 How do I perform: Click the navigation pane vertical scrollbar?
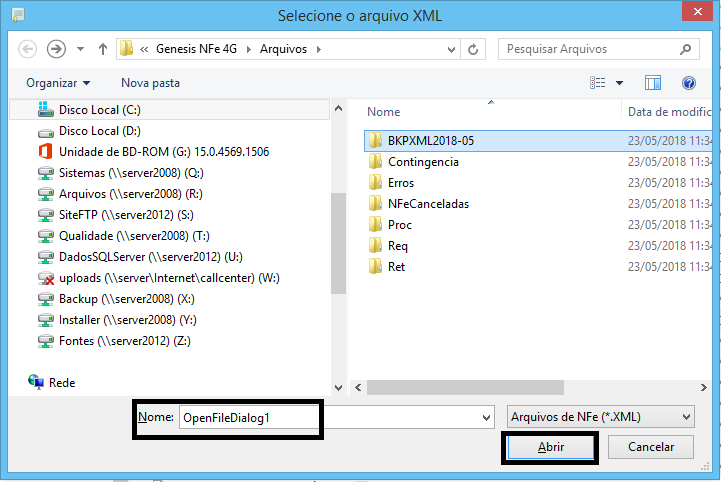point(338,240)
